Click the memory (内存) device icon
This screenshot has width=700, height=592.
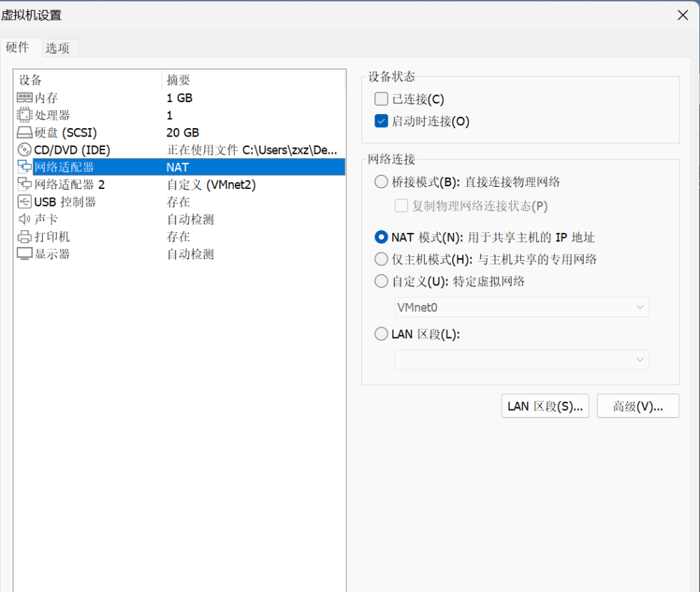point(24,98)
